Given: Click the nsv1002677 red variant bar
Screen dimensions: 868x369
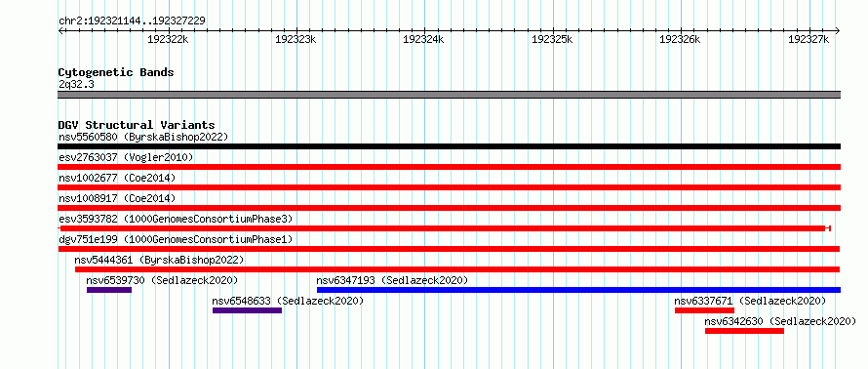Looking at the screenshot, I should (449, 187).
